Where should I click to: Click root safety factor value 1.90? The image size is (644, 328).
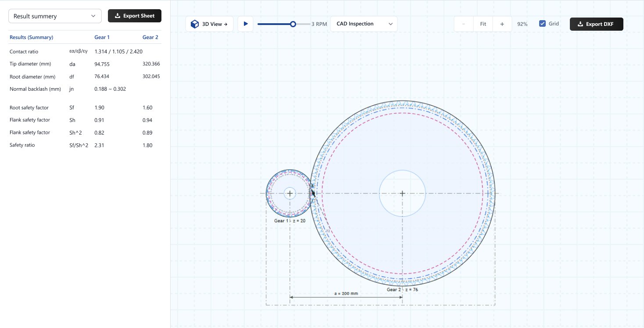[x=99, y=107]
